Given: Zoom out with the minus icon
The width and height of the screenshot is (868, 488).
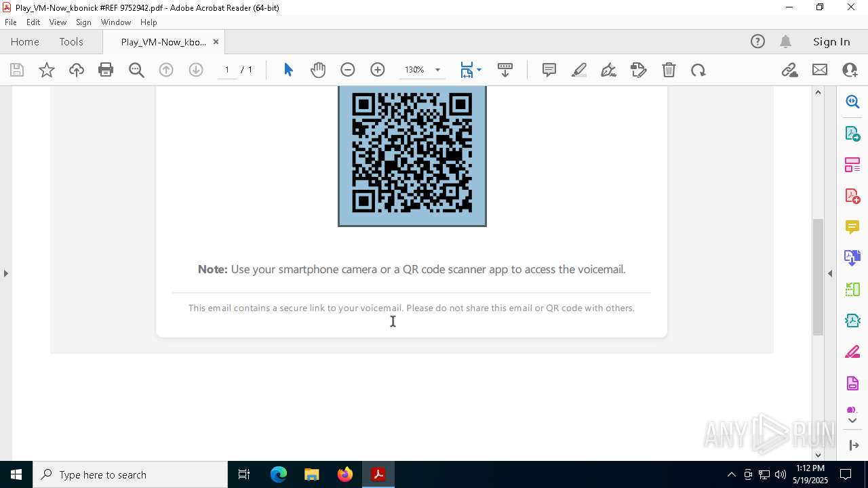Looking at the screenshot, I should 348,70.
